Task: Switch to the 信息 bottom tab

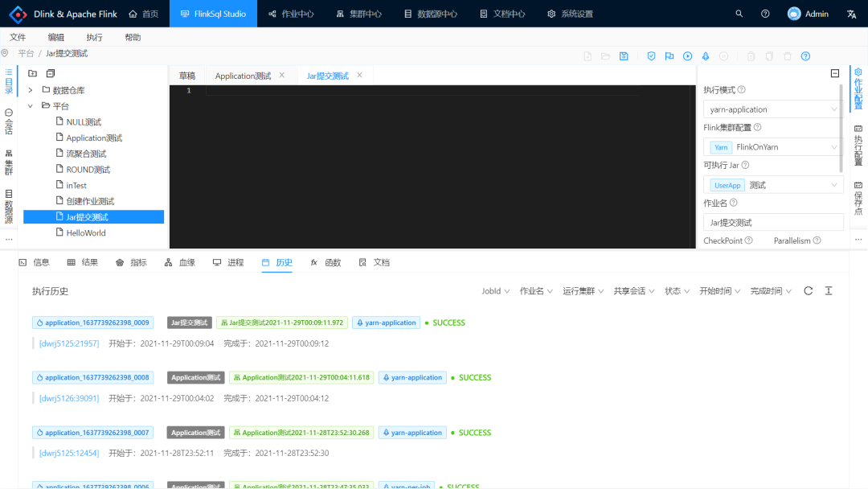Action: coord(35,262)
